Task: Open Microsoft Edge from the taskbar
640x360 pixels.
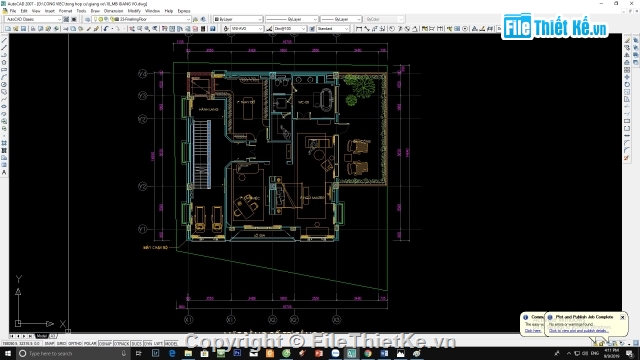Action: click(172, 353)
